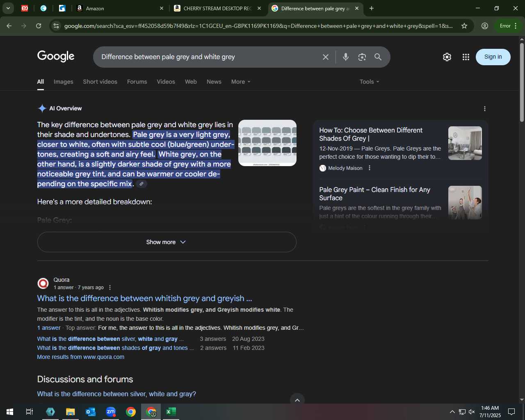525x420 pixels.
Task: Click into the Google search input field
Action: (x=209, y=57)
